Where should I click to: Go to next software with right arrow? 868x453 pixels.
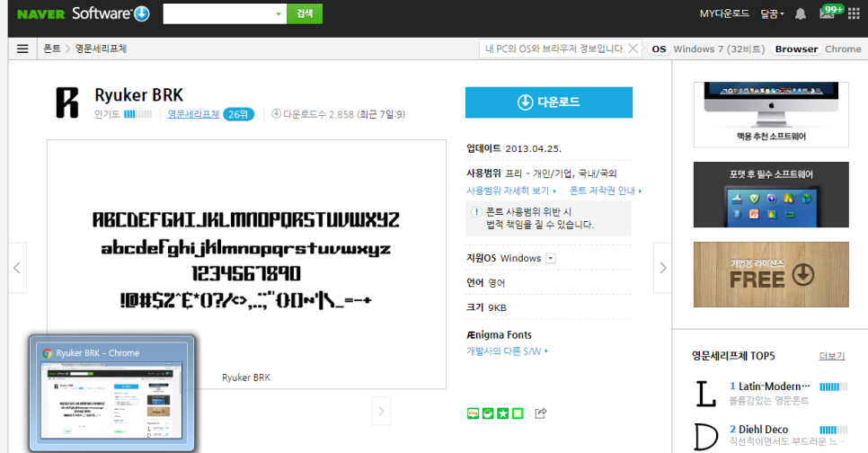click(x=662, y=268)
